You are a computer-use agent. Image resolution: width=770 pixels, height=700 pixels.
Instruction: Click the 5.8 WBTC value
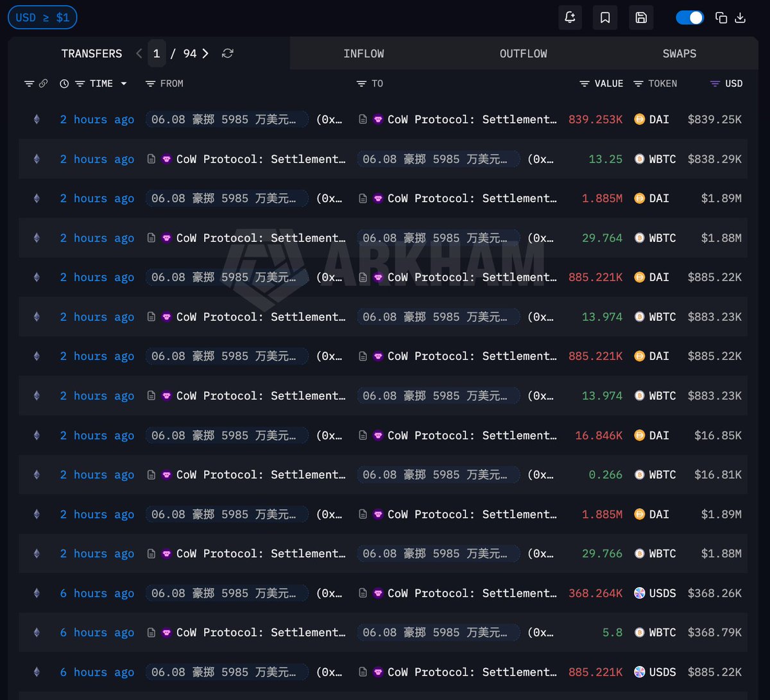613,633
